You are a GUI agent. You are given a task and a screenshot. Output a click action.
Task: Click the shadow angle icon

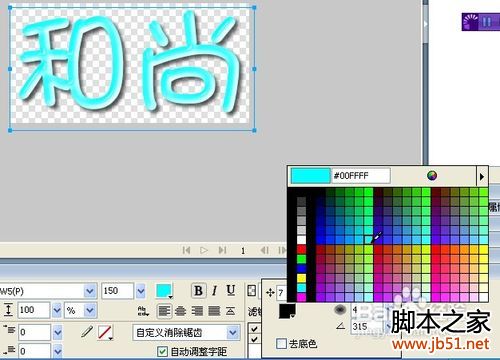pos(341,326)
